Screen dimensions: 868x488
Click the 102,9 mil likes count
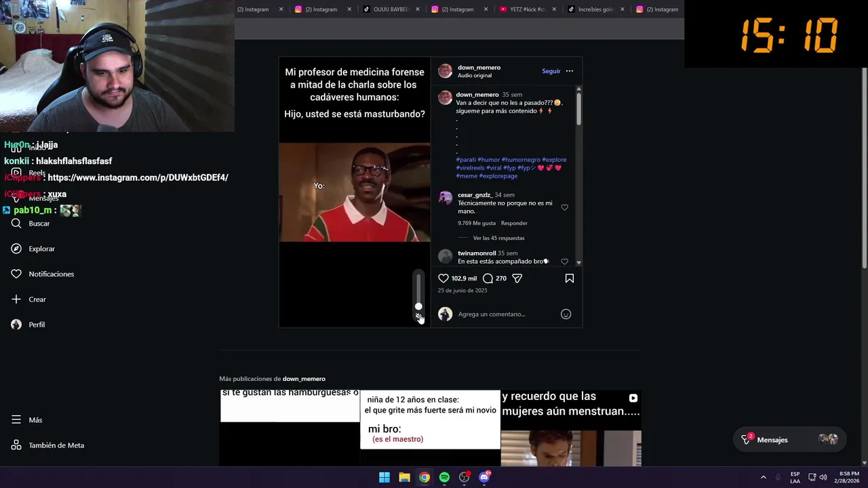(464, 279)
